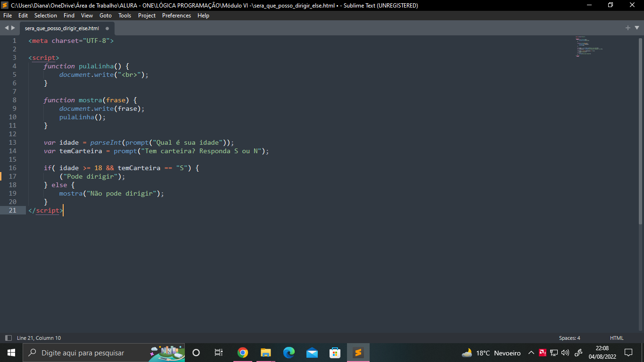The height and width of the screenshot is (362, 644).
Task: Go to next tab with right arrow
Action: (x=13, y=28)
